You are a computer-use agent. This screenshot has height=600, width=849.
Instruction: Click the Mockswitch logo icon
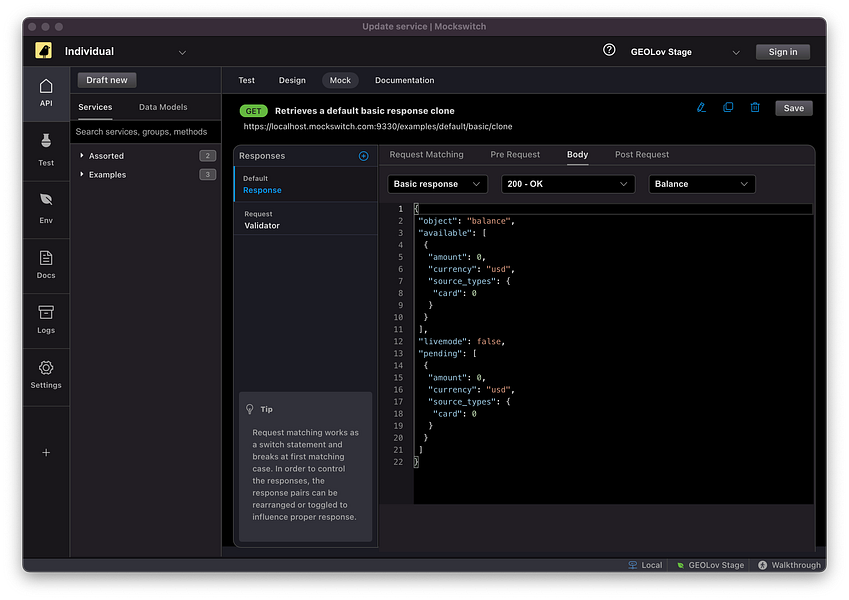tap(44, 51)
